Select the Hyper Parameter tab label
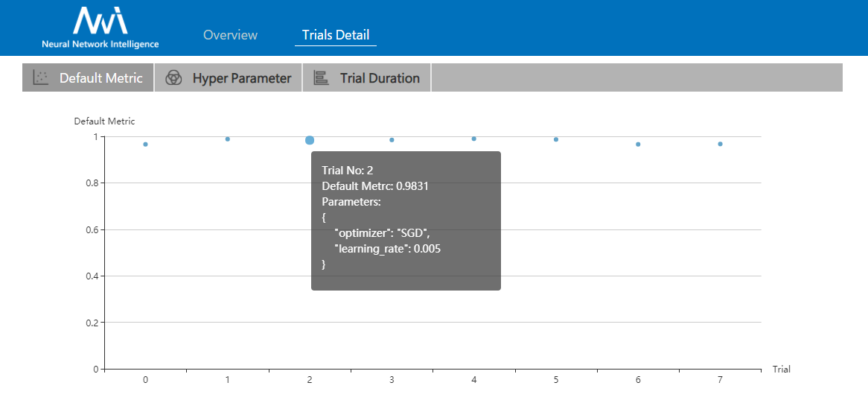This screenshot has width=868, height=409. (x=242, y=78)
